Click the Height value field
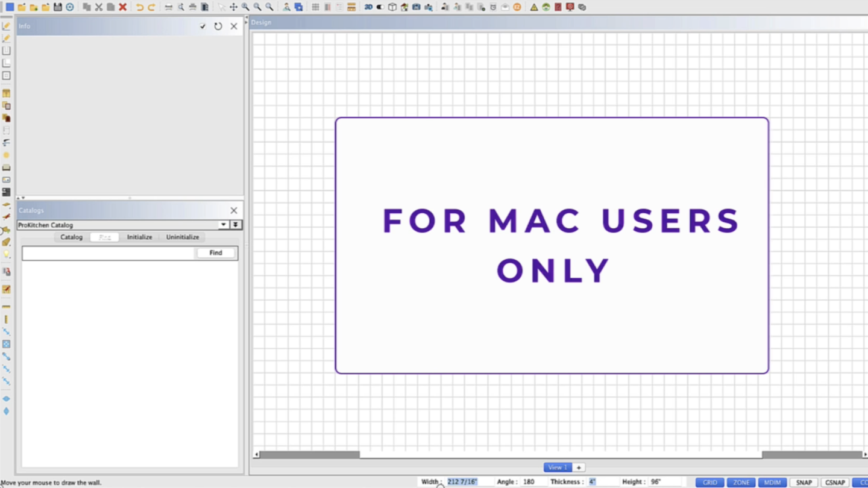 click(664, 482)
